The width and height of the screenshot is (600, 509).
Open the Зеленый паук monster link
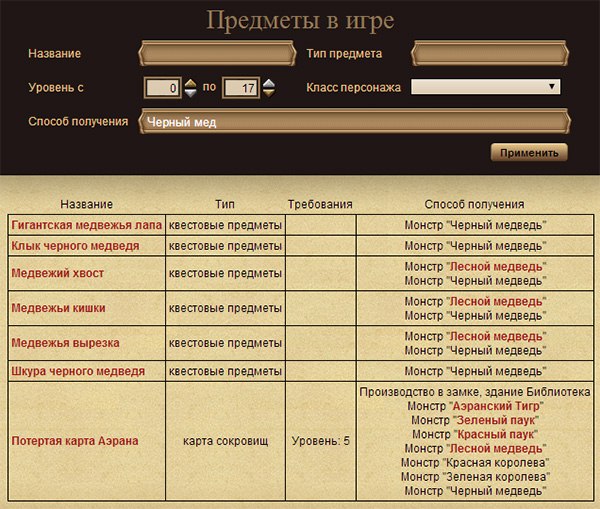coord(496,420)
